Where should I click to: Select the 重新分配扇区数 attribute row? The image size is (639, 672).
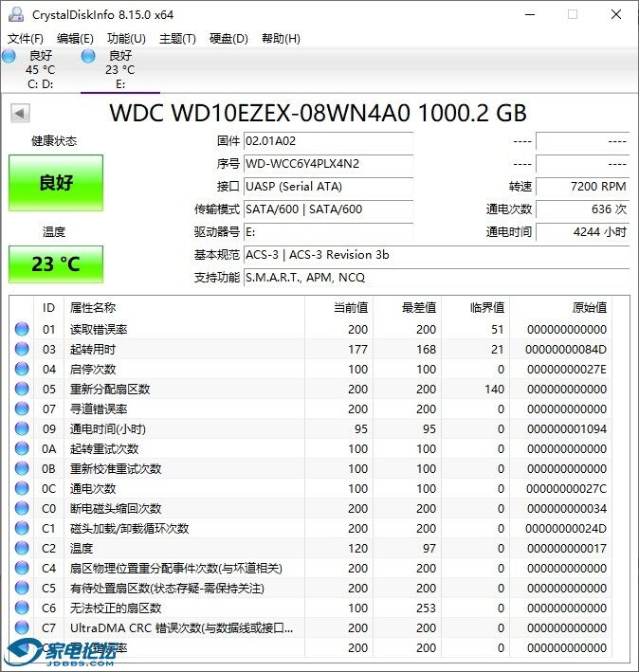(x=311, y=389)
